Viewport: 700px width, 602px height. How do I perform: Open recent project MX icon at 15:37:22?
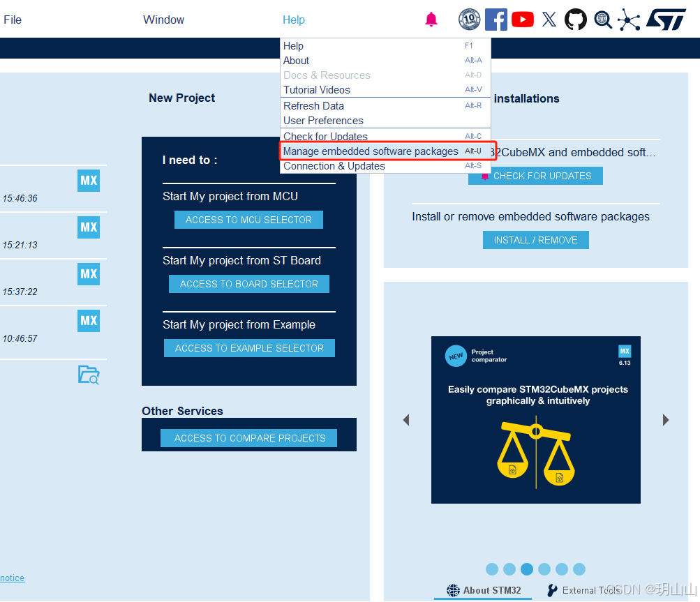pyautogui.click(x=89, y=273)
